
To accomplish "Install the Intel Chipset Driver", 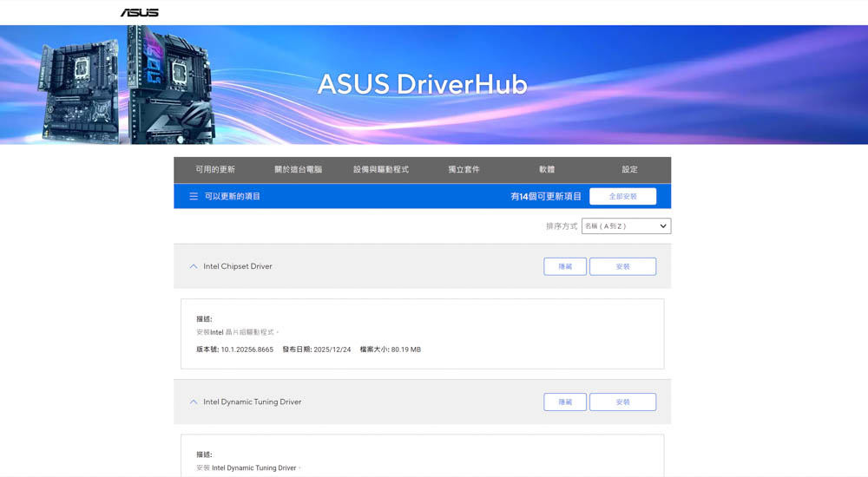I will tap(622, 266).
